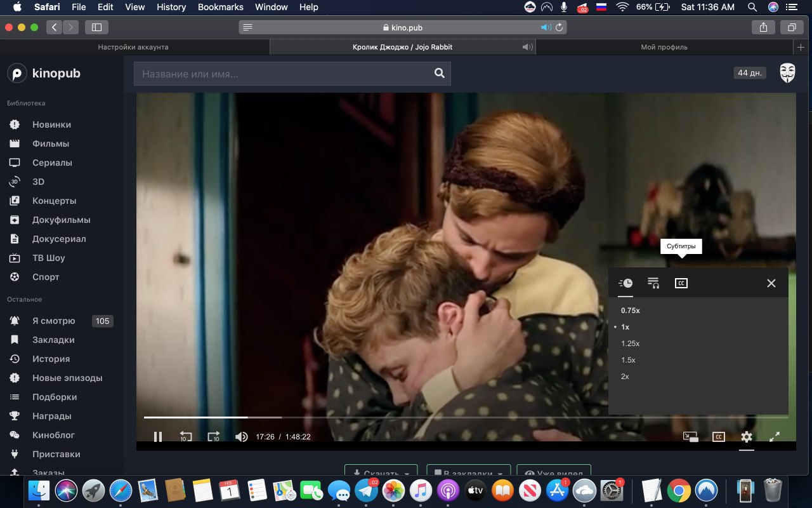
Task: Open audio track tab in settings panel
Action: click(x=653, y=283)
